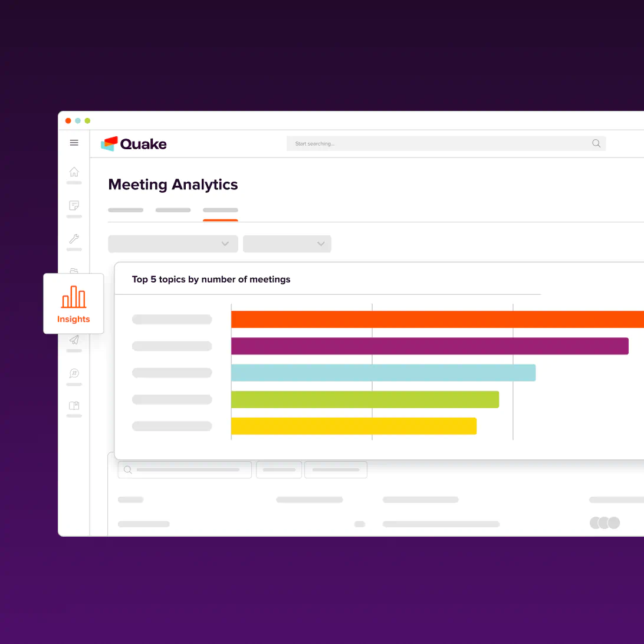Click the Quake logo
This screenshot has height=644, width=644.
[x=133, y=143]
